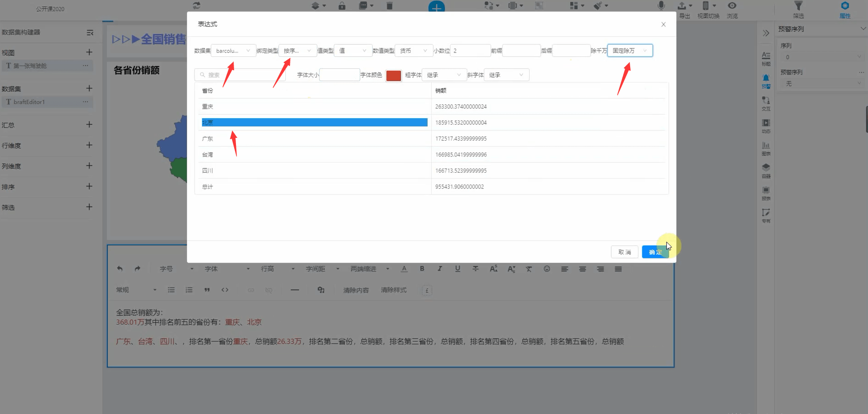
Task: Pick the red 字体颜色 color swatch
Action: [x=394, y=75]
